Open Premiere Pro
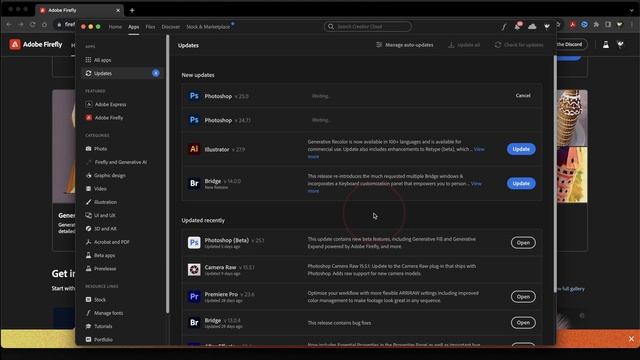 (x=523, y=297)
